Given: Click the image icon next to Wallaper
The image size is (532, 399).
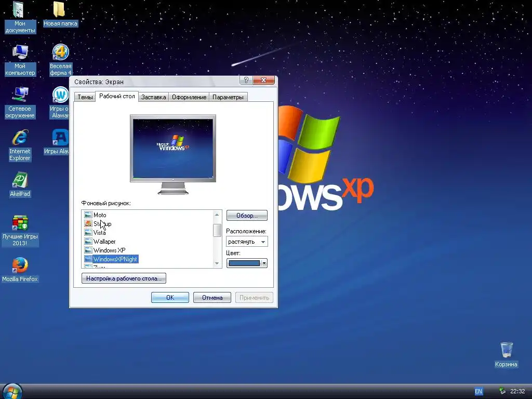Looking at the screenshot, I should [88, 241].
